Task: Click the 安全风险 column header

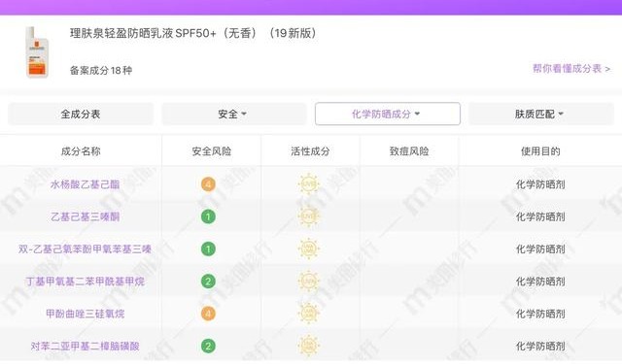Action: 212,151
